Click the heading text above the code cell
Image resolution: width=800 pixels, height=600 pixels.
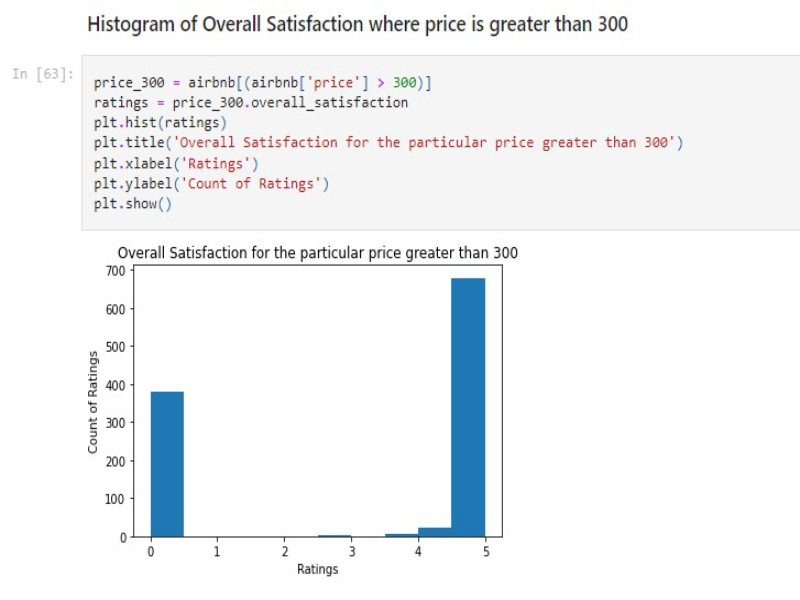[x=357, y=24]
